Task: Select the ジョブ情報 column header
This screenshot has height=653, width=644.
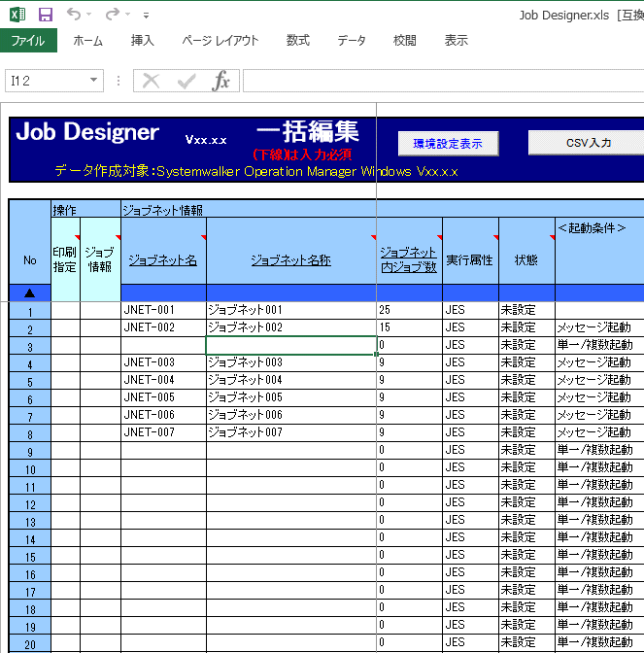Action: (100, 259)
